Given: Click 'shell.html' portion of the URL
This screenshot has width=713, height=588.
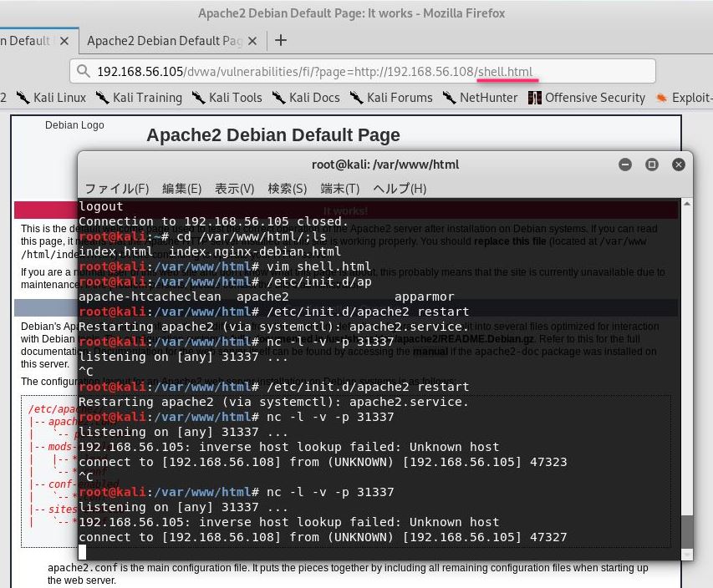Looking at the screenshot, I should [505, 72].
